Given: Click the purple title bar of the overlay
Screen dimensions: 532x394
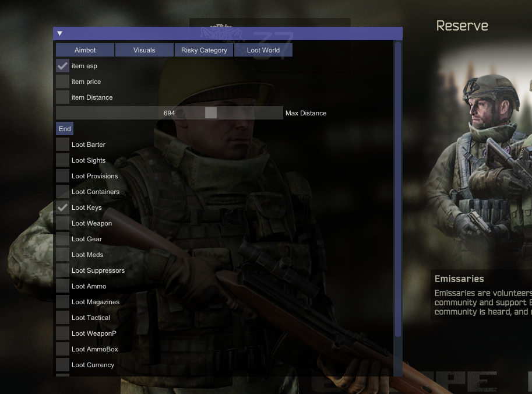Looking at the screenshot, I should click(228, 33).
